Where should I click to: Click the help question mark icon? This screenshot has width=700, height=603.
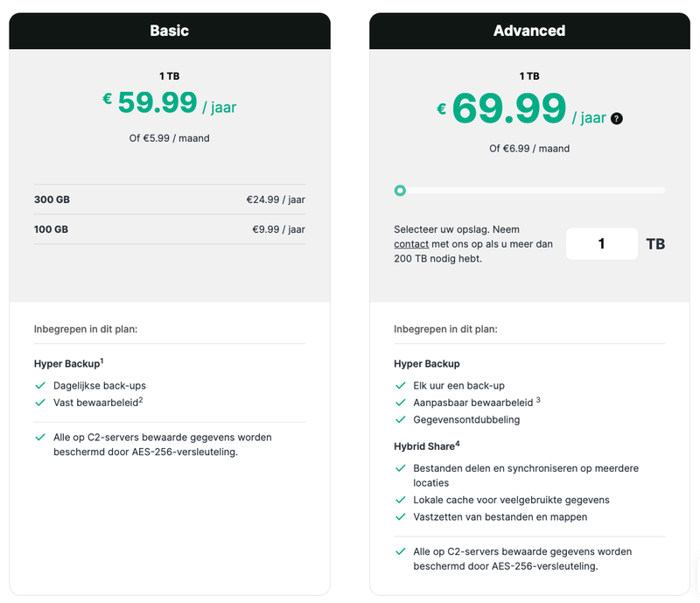617,119
